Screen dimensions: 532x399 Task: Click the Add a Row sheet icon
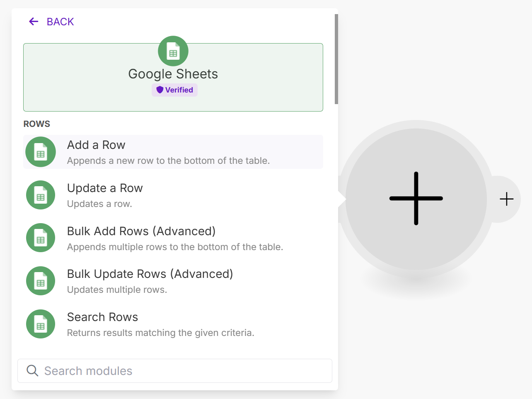tap(41, 152)
